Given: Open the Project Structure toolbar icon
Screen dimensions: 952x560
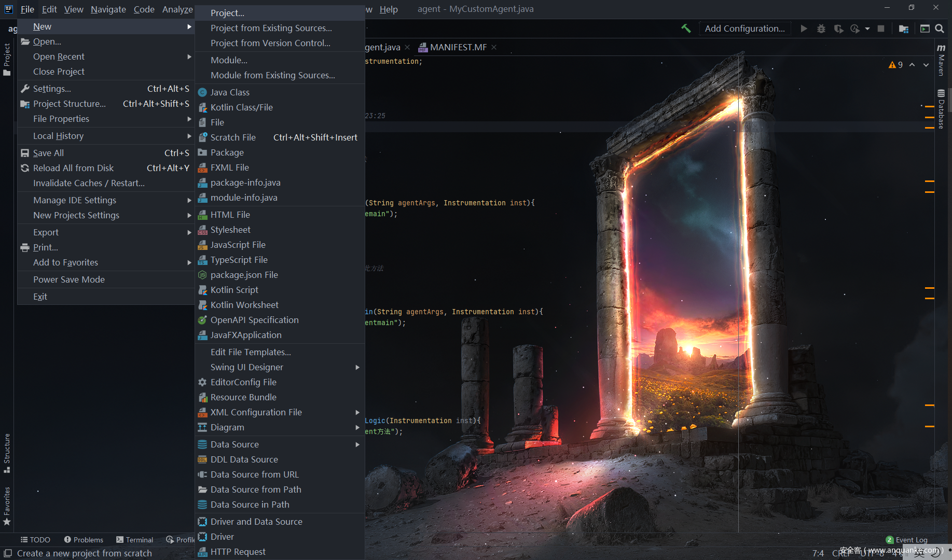Looking at the screenshot, I should [x=904, y=29].
